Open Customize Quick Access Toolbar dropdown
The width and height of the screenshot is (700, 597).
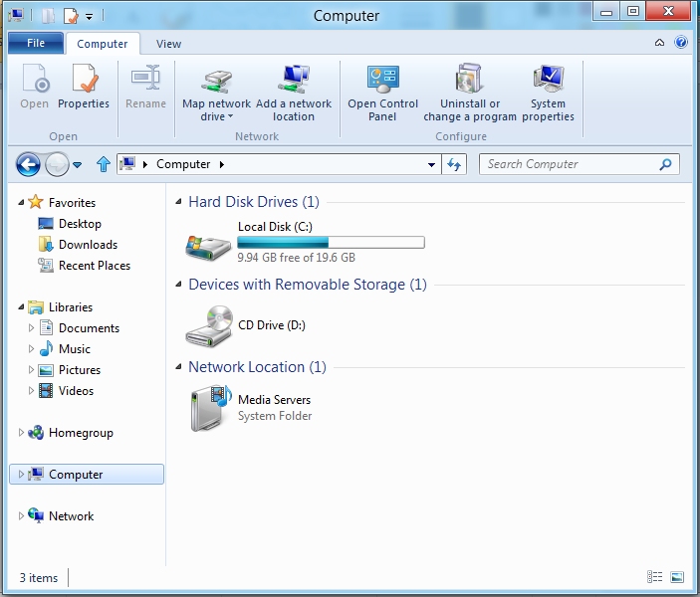(90, 17)
